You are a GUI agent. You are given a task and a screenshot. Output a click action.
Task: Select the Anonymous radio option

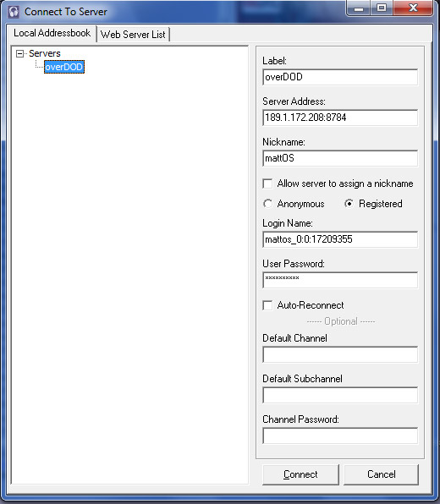coord(267,204)
